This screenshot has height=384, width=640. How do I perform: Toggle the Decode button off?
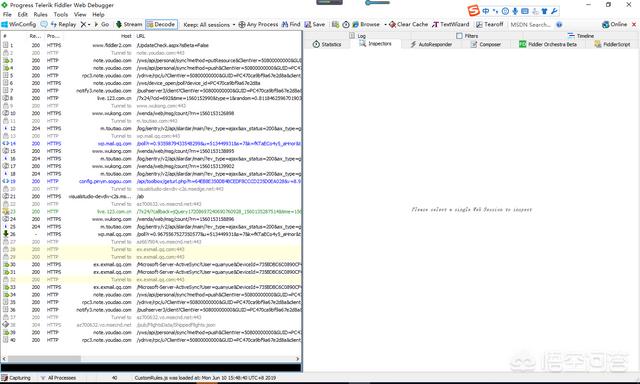(161, 24)
